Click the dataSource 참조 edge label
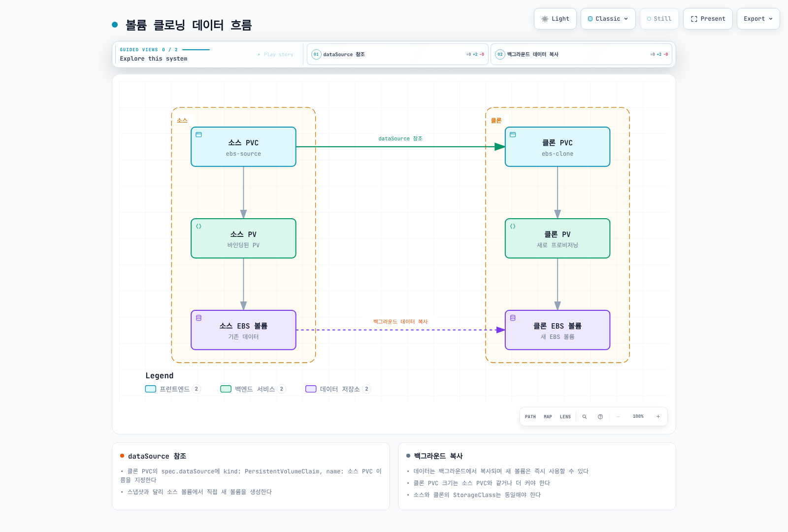788x532 pixels. [400, 138]
